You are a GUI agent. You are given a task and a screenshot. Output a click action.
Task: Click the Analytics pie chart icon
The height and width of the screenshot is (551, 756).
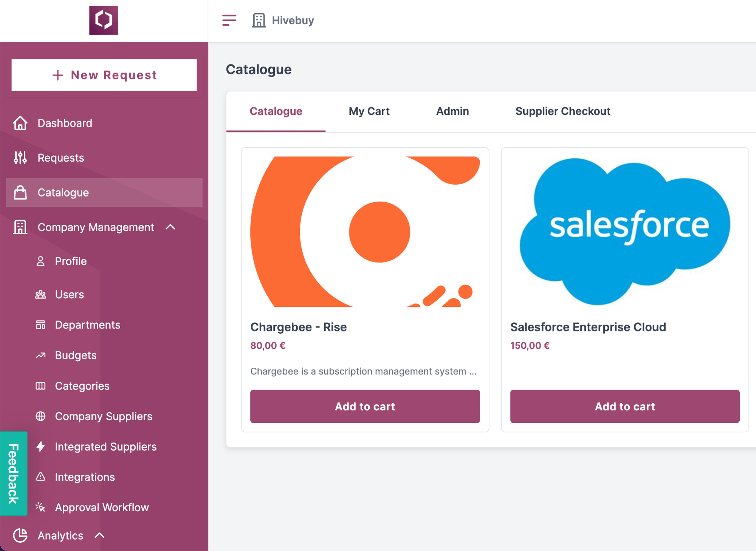point(20,536)
